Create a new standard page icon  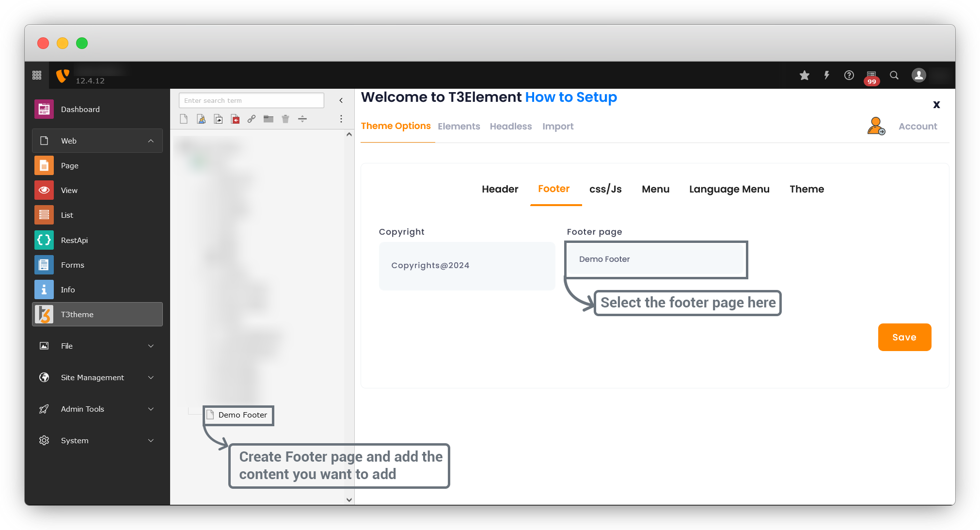pos(184,119)
